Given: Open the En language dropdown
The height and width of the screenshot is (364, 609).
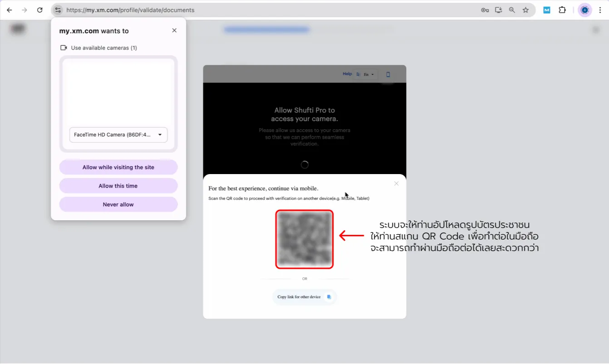Looking at the screenshot, I should tap(366, 74).
